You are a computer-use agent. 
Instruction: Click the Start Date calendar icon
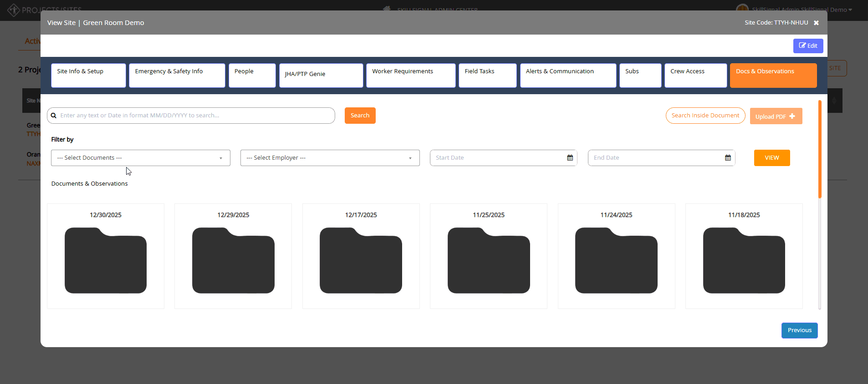[570, 158]
